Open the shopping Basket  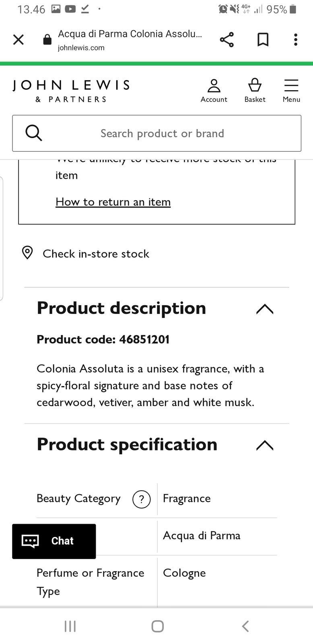[x=255, y=91]
